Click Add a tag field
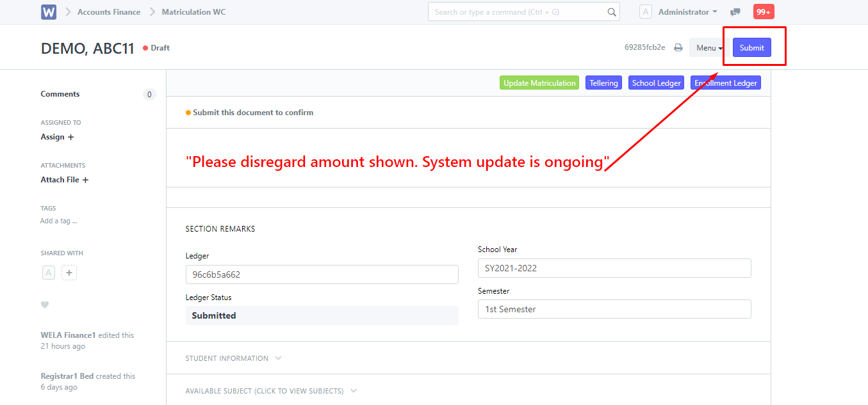This screenshot has height=405, width=868. [58, 221]
